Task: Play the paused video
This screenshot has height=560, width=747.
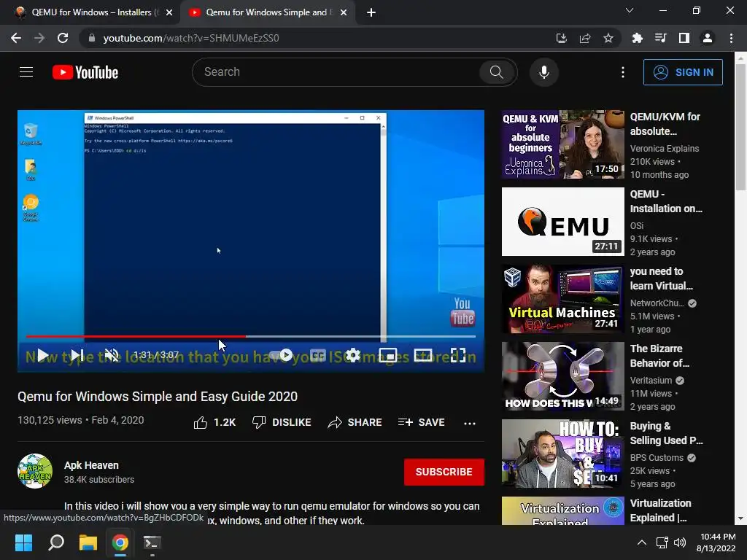Action: click(43, 355)
